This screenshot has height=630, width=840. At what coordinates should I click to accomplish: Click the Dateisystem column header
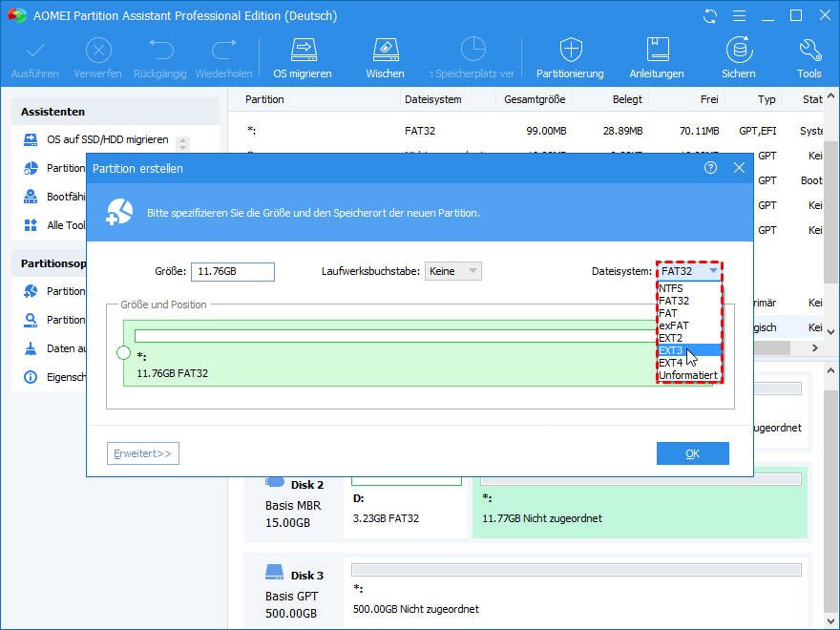[x=432, y=99]
